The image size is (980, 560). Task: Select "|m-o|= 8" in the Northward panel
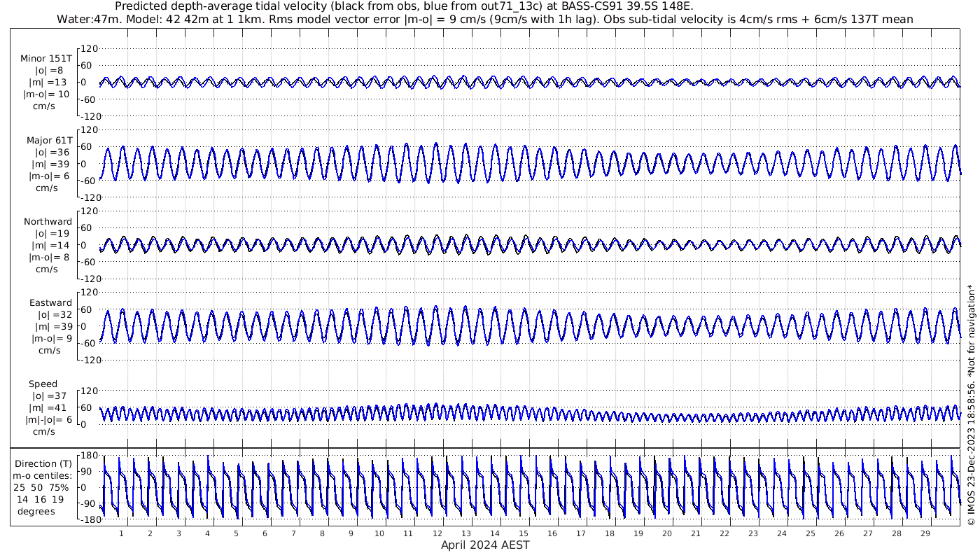(x=48, y=258)
